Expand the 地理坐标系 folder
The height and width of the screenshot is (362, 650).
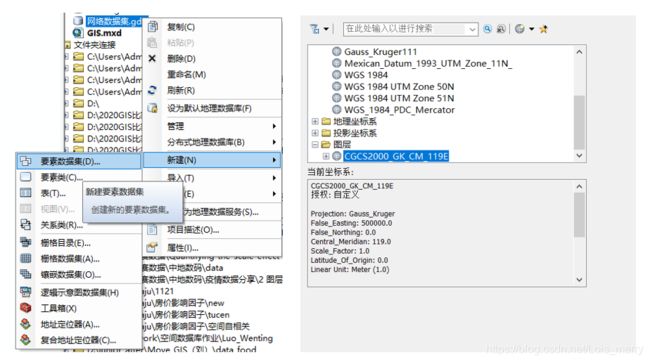[315, 121]
